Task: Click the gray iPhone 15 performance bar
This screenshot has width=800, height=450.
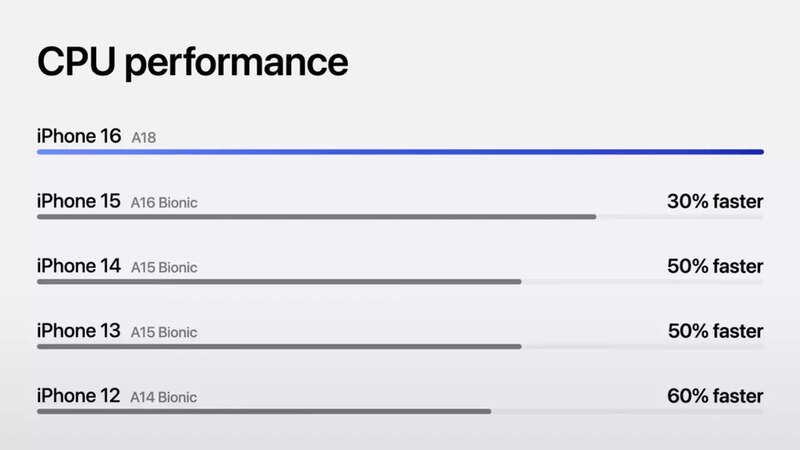Action: (316, 216)
